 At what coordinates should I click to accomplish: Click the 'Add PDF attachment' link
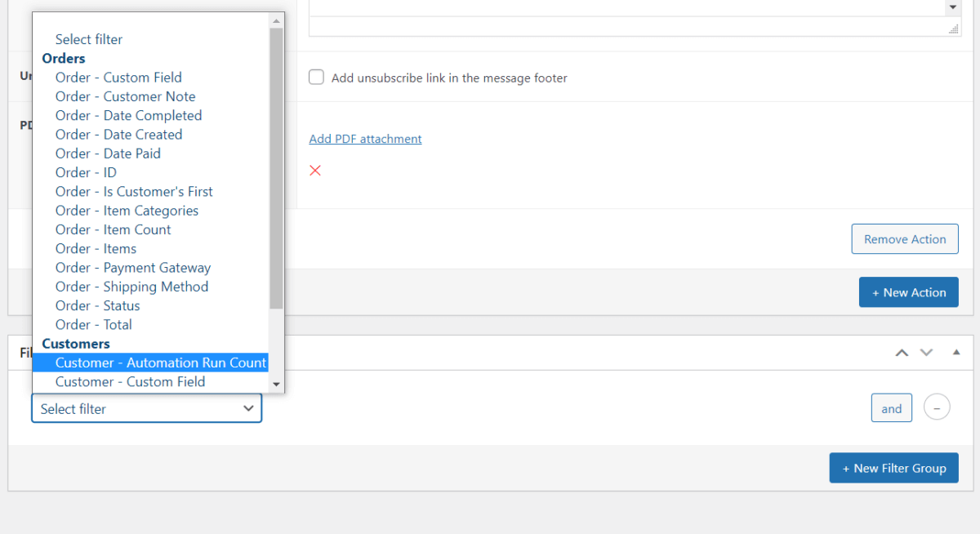point(365,139)
